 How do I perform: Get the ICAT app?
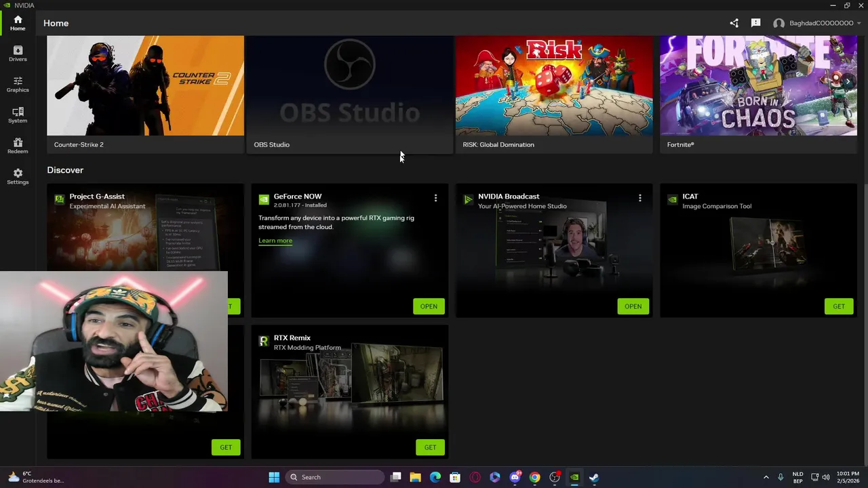point(839,306)
